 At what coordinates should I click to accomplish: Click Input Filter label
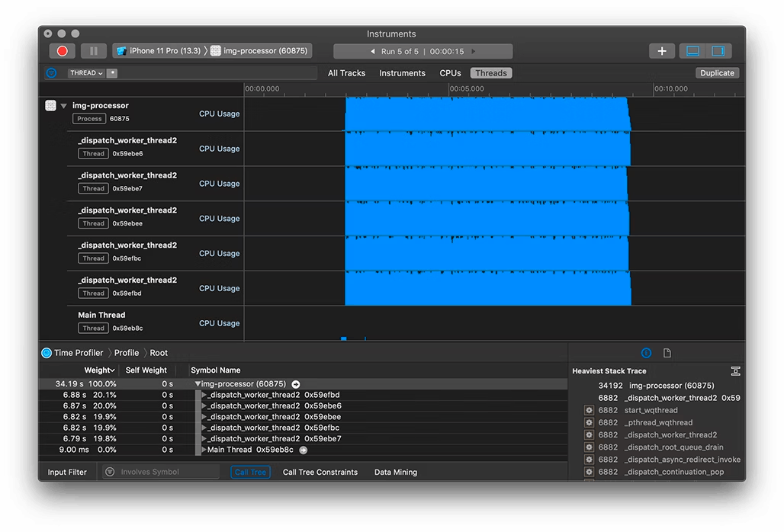[x=67, y=472]
